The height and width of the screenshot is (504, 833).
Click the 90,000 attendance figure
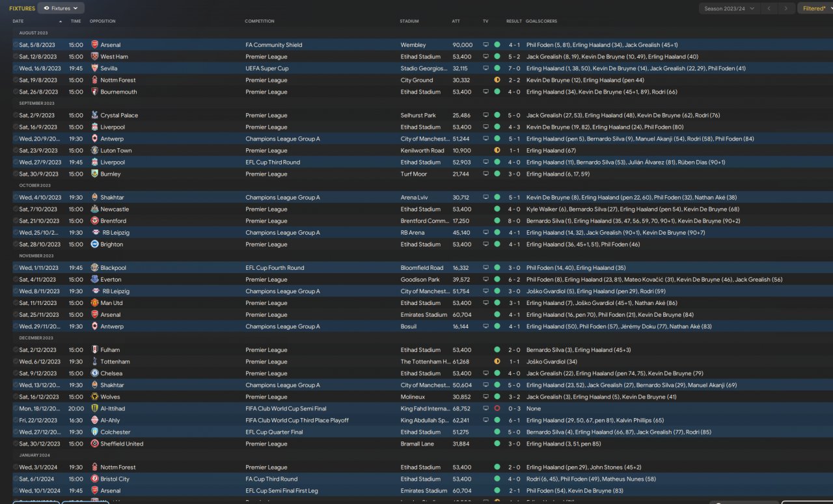click(463, 45)
